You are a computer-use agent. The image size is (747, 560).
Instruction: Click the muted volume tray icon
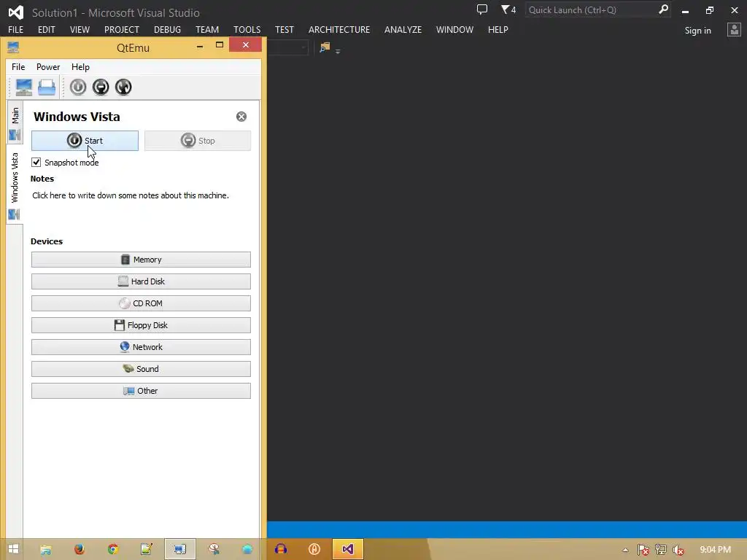(678, 550)
